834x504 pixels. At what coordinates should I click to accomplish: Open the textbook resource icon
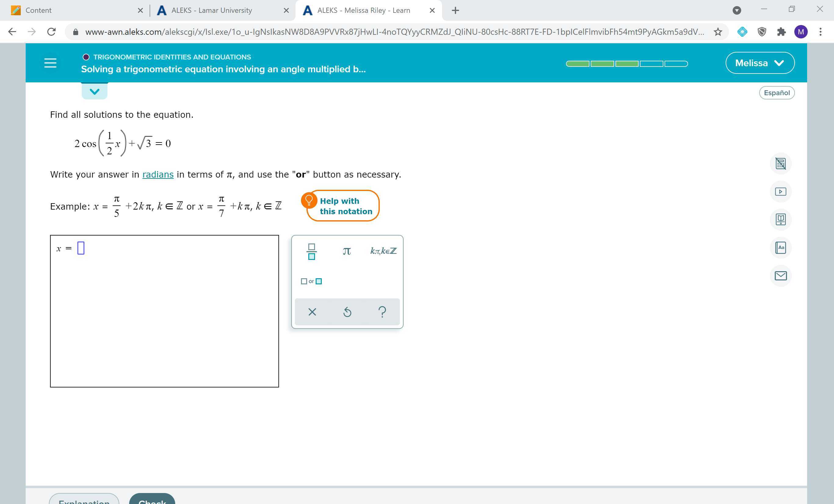[780, 220]
